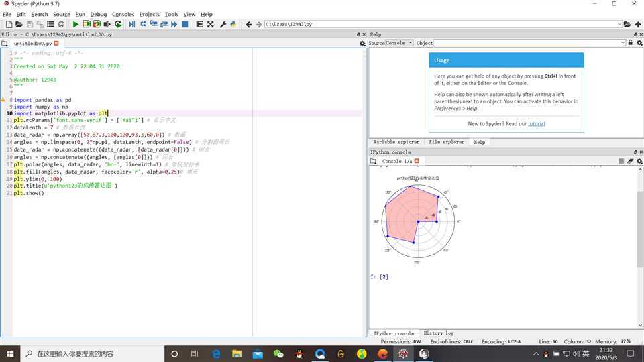Open the Help pane options gear

coord(639,43)
